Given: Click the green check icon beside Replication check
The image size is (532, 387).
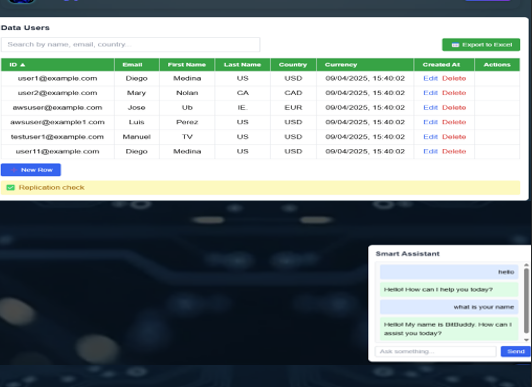Looking at the screenshot, I should click(11, 188).
